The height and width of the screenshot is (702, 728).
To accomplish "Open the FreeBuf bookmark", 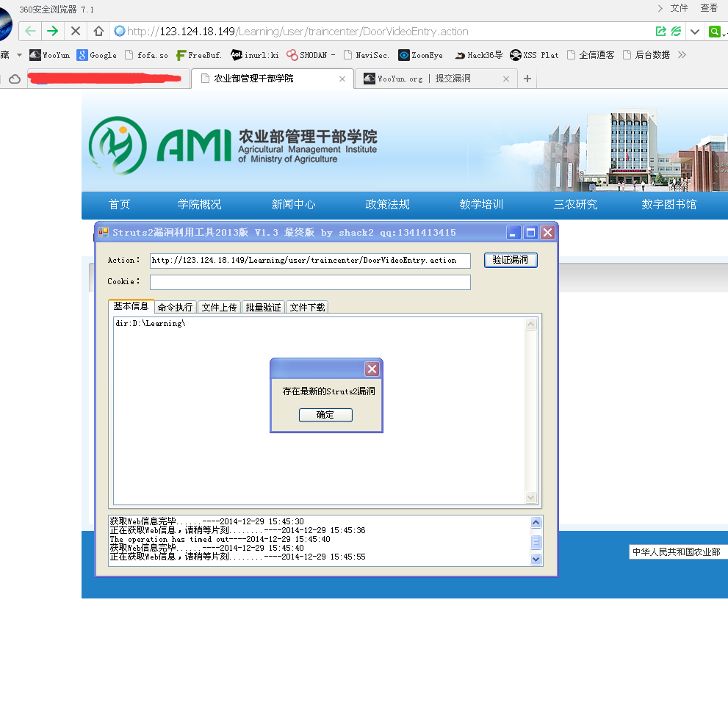I will [x=199, y=55].
